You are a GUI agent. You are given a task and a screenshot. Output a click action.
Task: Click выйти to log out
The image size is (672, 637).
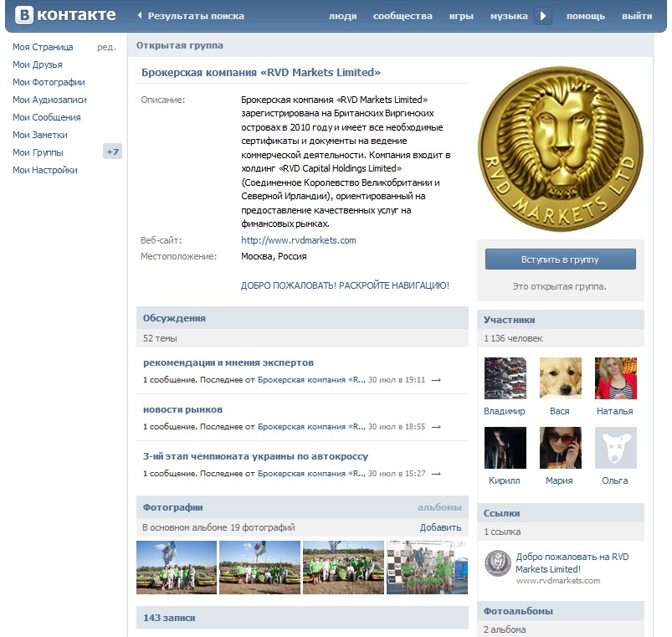coord(637,16)
